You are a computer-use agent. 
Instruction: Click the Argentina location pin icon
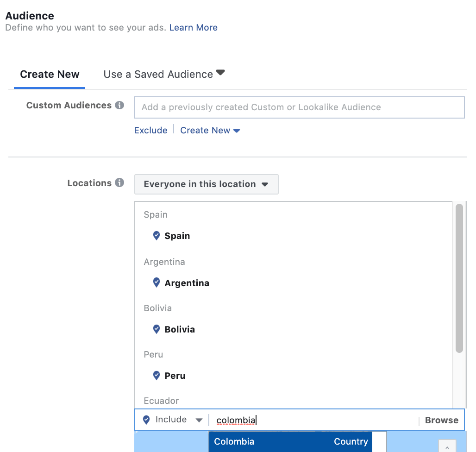coord(157,282)
